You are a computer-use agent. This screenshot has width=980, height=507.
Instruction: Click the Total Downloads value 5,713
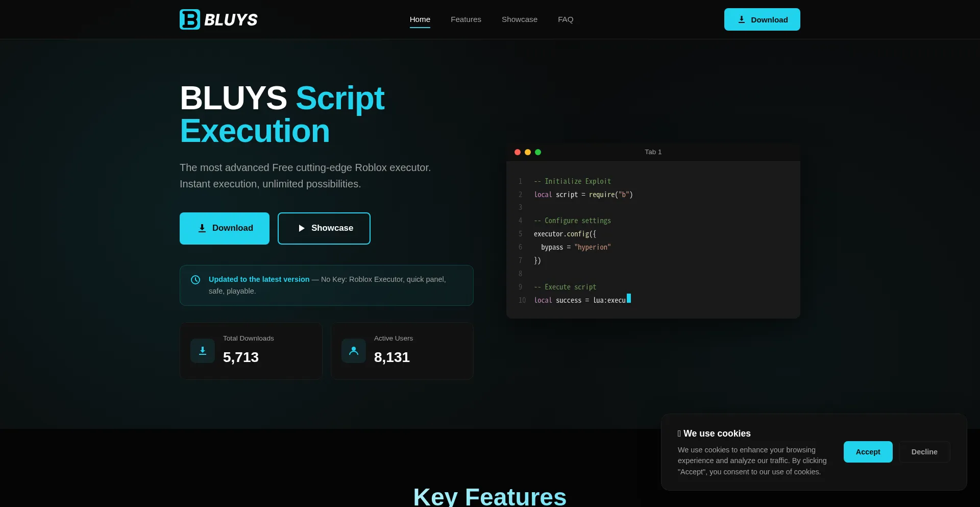tap(241, 357)
